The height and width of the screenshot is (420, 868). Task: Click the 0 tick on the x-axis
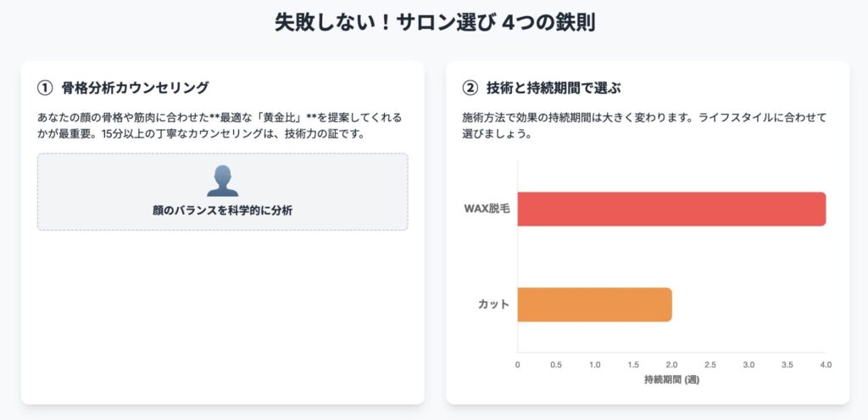click(x=518, y=365)
